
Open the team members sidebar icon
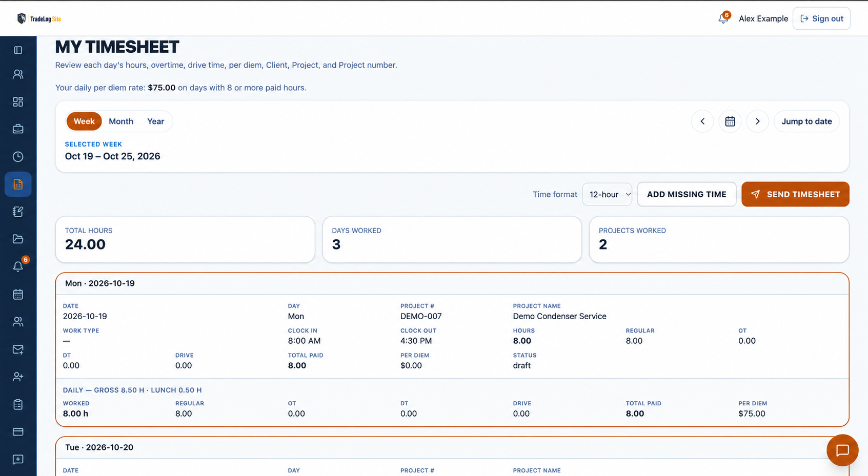click(18, 322)
